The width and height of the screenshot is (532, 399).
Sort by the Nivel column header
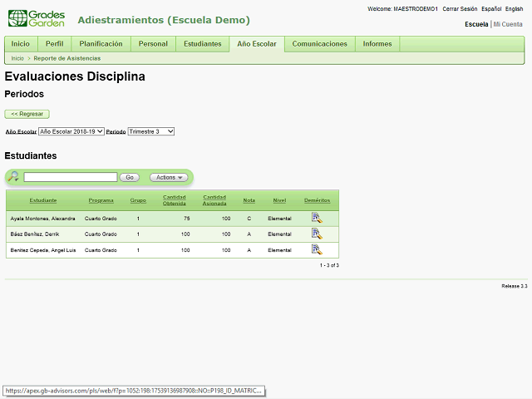point(279,200)
